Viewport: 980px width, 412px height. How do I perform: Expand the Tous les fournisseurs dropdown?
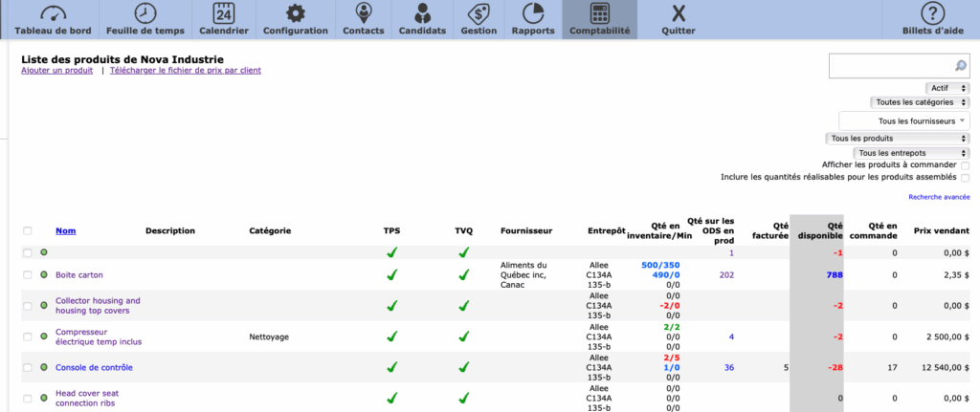coord(903,120)
